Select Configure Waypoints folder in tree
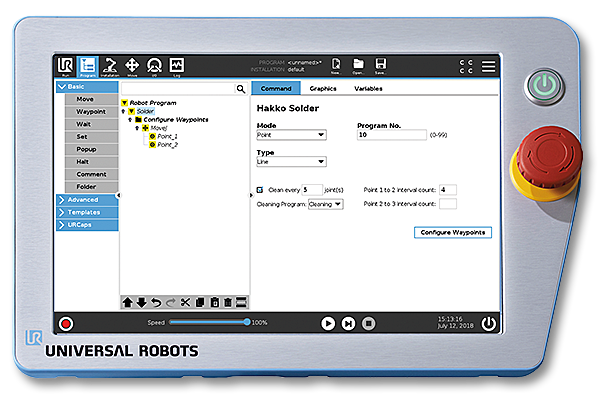 click(x=172, y=120)
